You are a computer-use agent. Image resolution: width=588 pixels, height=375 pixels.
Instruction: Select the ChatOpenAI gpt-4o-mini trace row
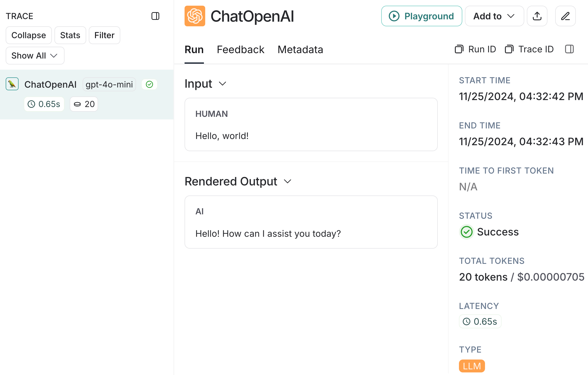tap(51, 84)
